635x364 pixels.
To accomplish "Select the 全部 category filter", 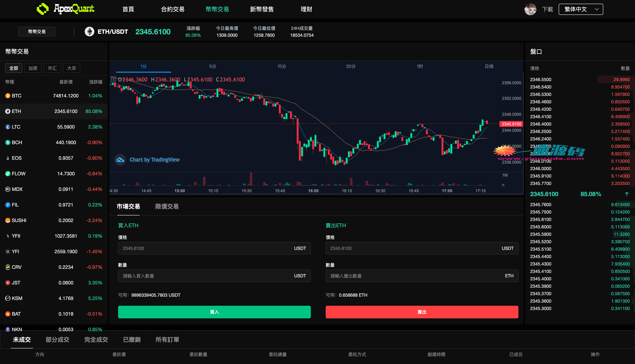I will click(14, 68).
